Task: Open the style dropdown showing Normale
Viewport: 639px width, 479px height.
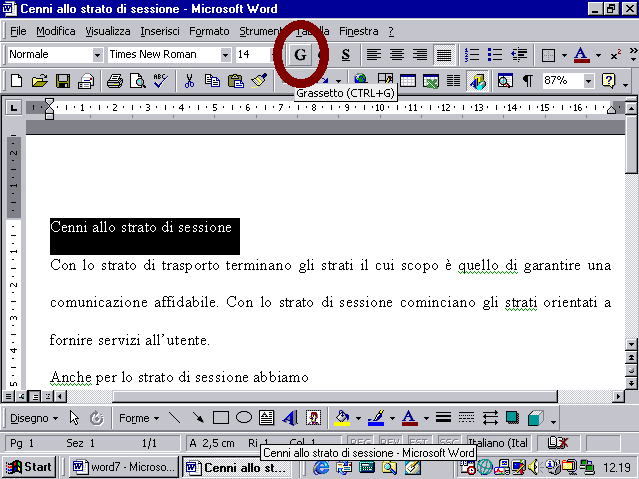Action: point(97,54)
